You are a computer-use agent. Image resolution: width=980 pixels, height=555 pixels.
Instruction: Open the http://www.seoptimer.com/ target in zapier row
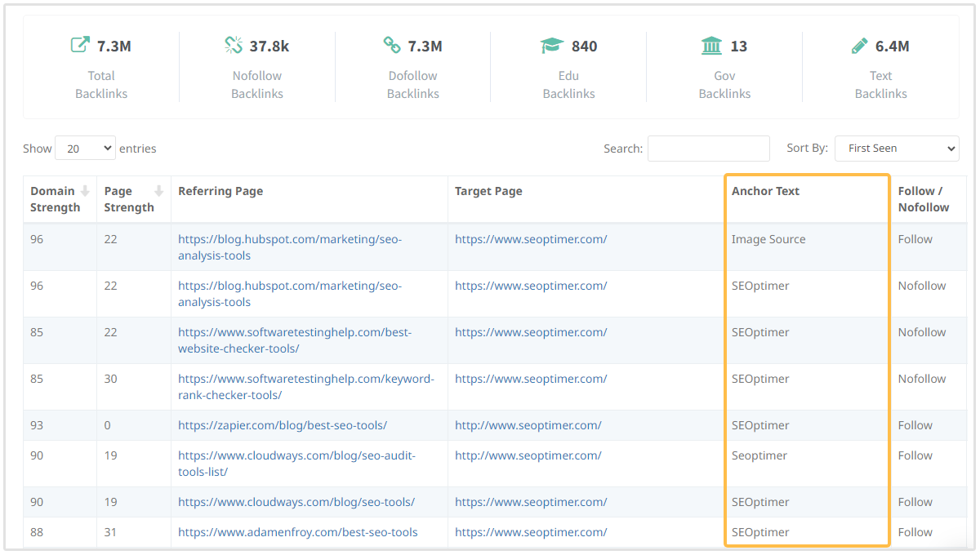coord(528,425)
